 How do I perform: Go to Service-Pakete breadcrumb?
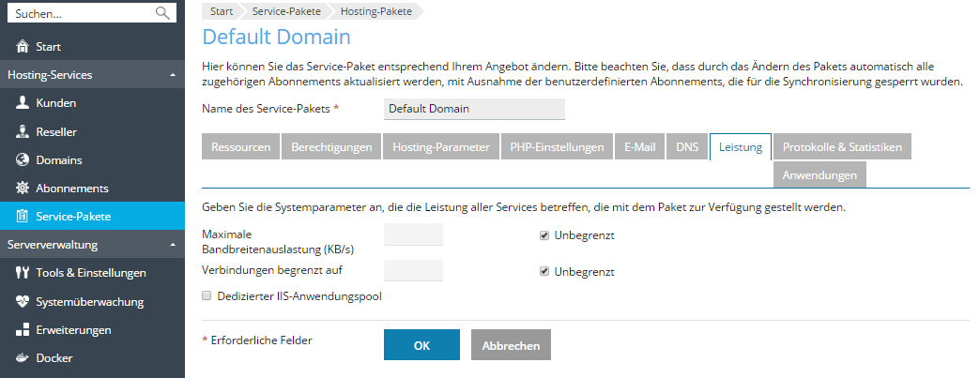click(x=286, y=11)
